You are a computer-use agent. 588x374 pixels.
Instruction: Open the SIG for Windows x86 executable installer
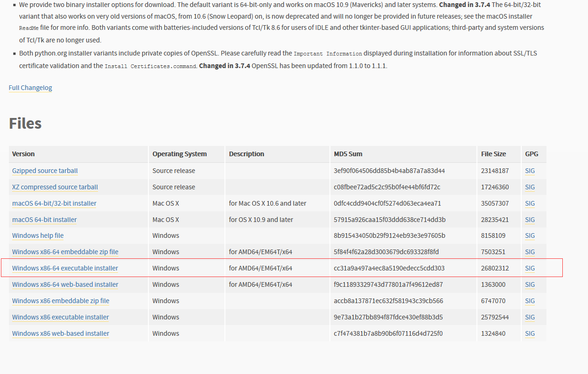[530, 317]
